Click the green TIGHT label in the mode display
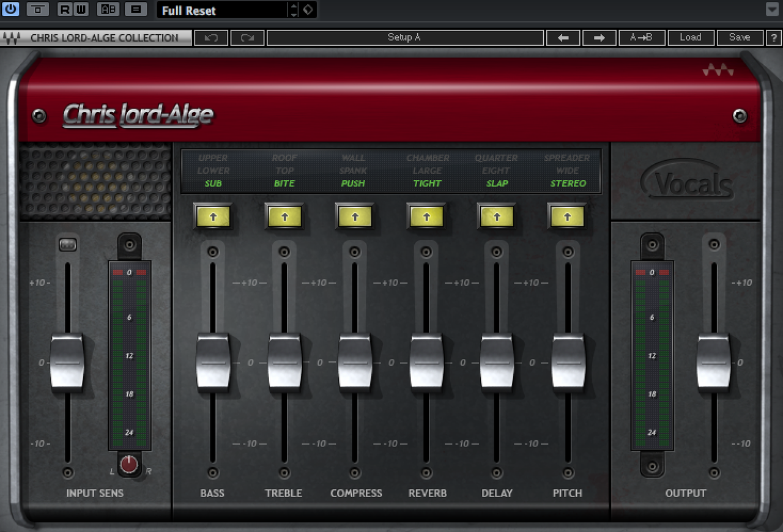 coord(427,183)
